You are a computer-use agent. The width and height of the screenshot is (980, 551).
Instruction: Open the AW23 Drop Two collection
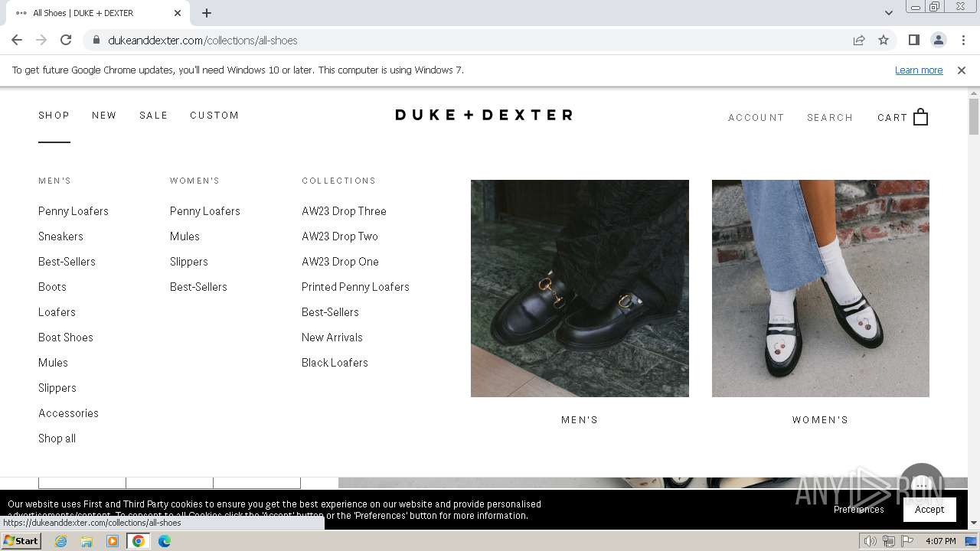tap(340, 236)
